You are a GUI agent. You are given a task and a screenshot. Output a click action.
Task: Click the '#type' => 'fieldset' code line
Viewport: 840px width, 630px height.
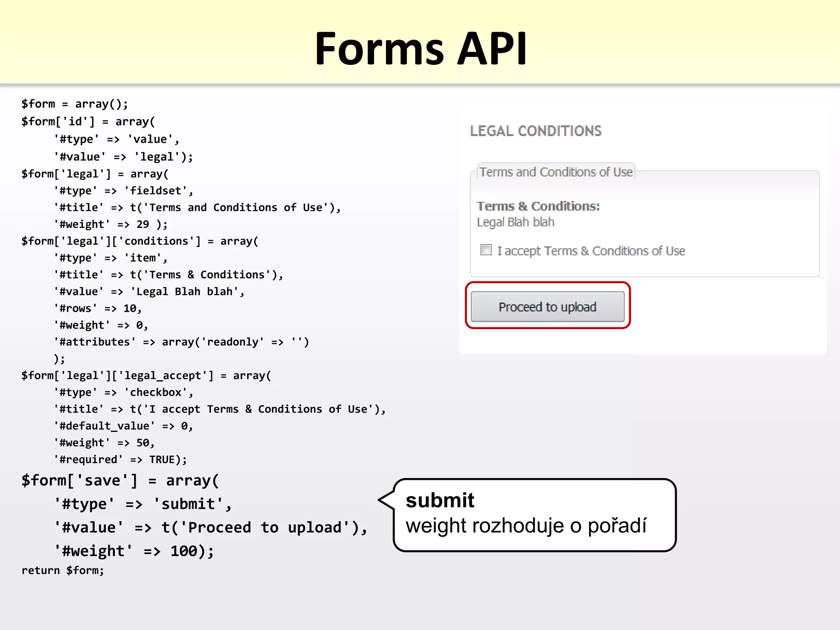tap(123, 191)
